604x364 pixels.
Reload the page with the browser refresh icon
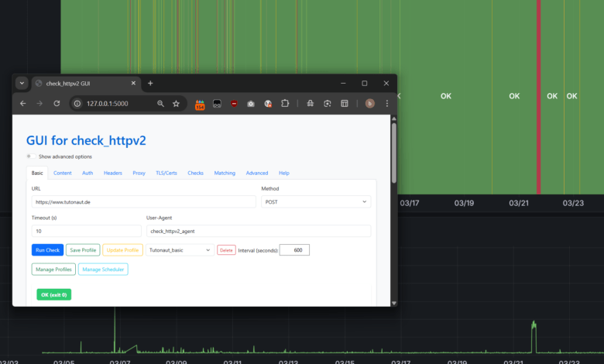[x=57, y=103]
